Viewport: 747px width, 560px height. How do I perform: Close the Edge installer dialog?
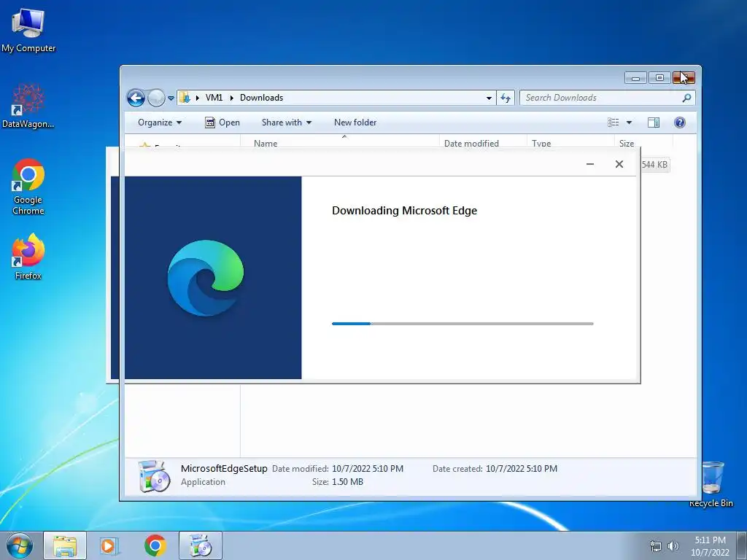(x=619, y=164)
